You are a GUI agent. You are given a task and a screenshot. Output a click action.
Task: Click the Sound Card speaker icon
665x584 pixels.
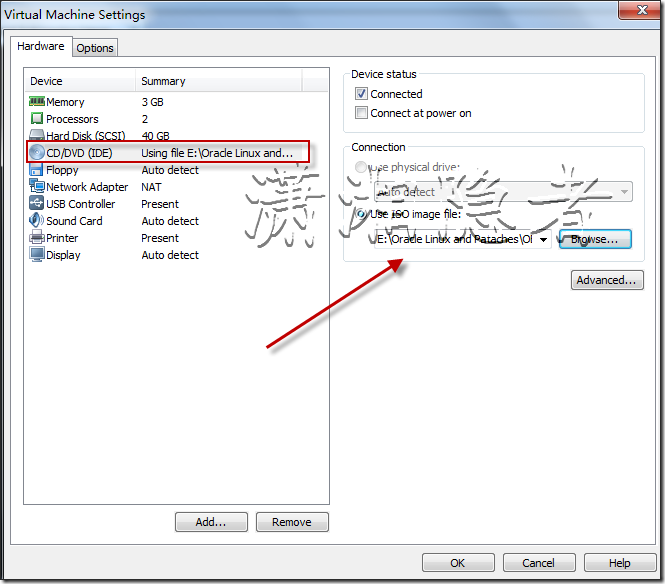coord(37,221)
